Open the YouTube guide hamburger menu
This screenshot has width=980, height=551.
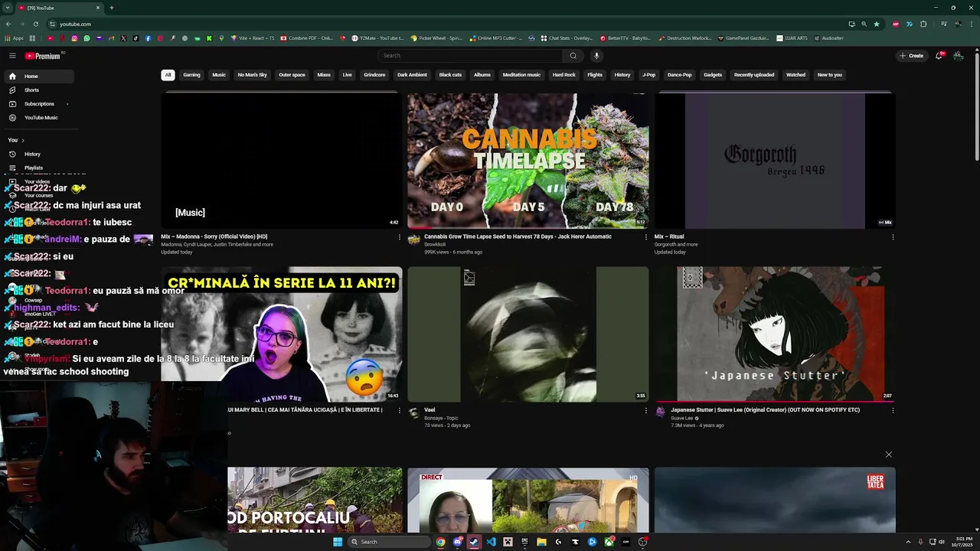pos(12,56)
